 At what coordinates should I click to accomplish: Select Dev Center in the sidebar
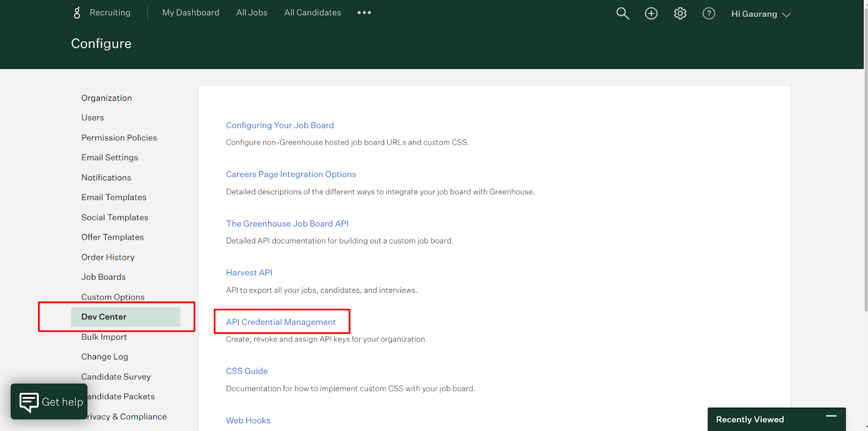(126, 317)
